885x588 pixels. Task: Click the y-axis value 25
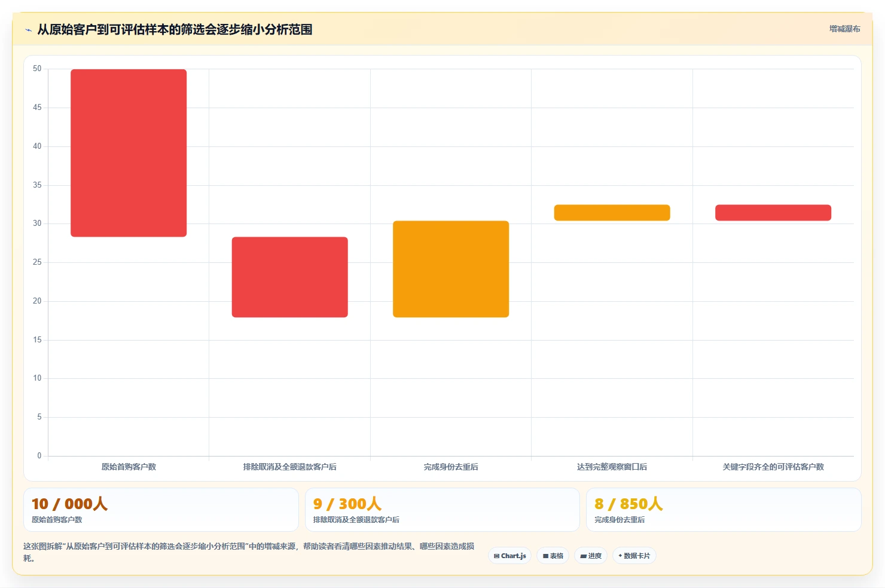tap(37, 262)
